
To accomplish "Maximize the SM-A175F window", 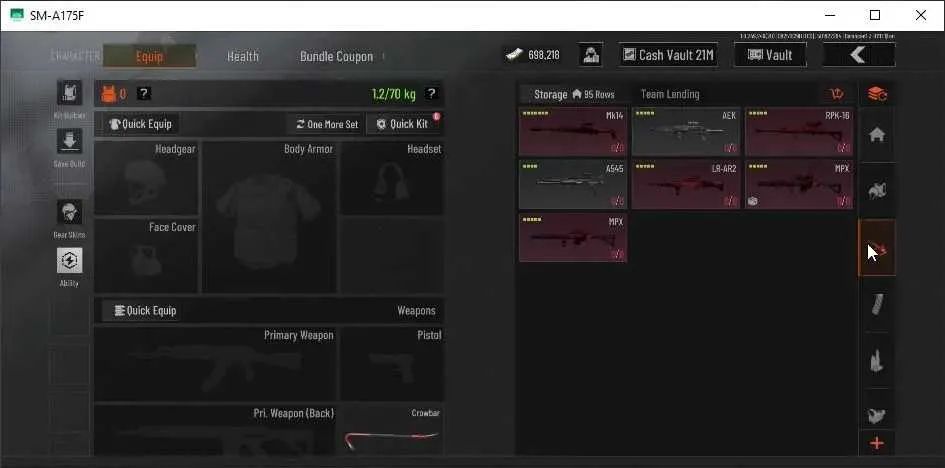I will (x=875, y=15).
